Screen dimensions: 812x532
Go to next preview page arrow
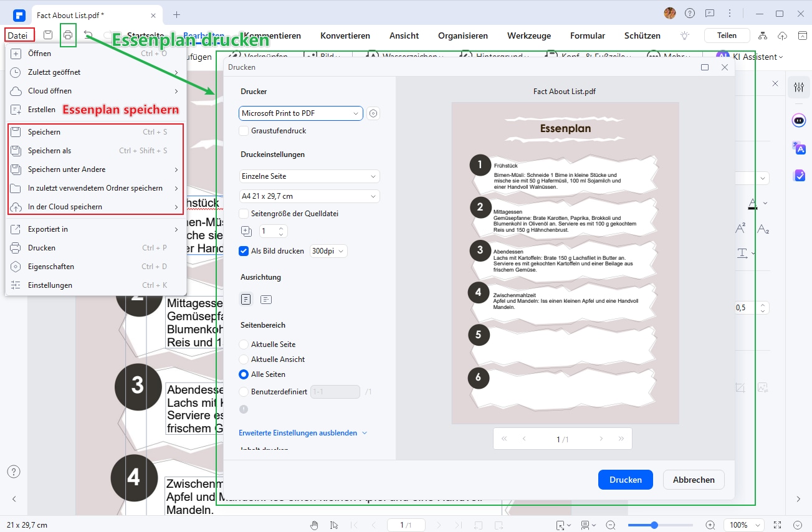(x=601, y=439)
